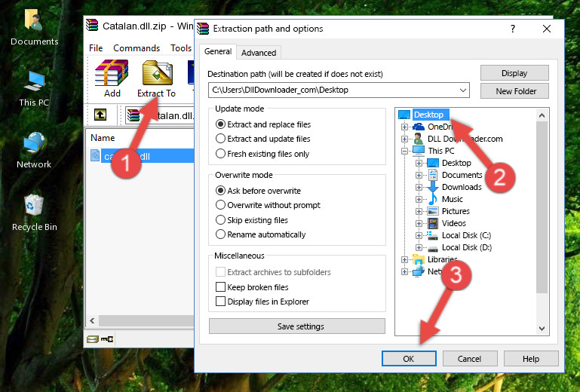This screenshot has height=392, width=580.
Task: Close the Extraction path dialog
Action: [x=547, y=29]
